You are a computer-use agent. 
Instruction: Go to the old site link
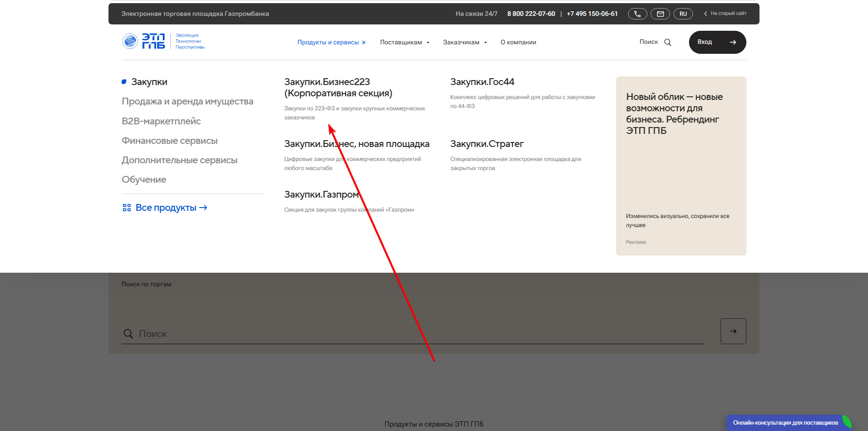click(725, 14)
